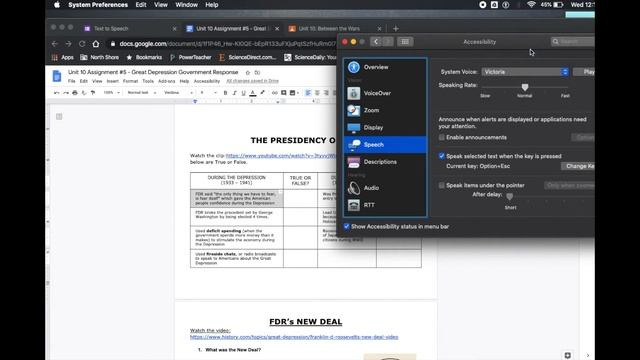This screenshot has height=360, width=640.
Task: Select the Speech sidebar item
Action: point(385,144)
